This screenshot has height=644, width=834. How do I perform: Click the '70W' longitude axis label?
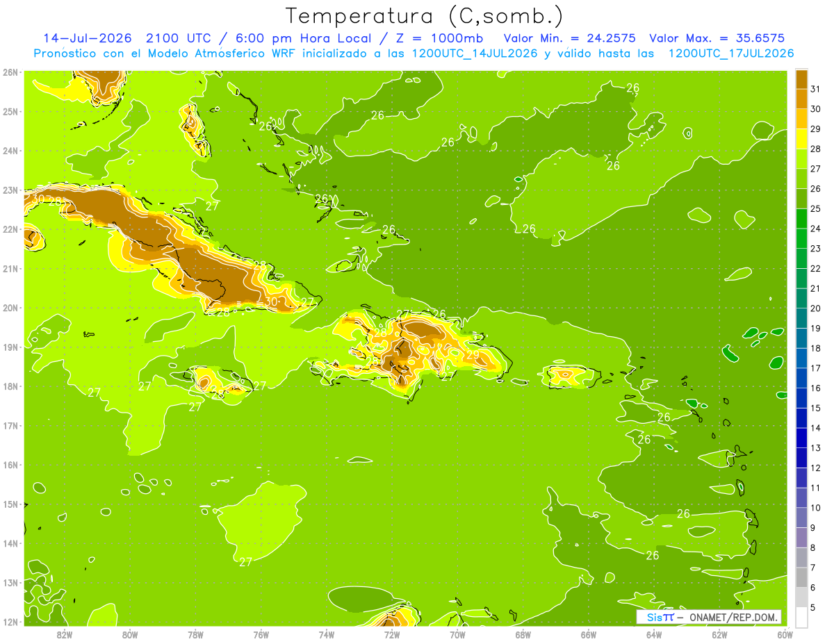pyautogui.click(x=457, y=635)
